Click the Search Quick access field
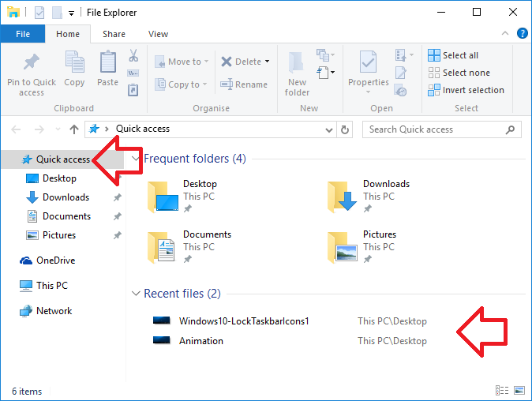The height and width of the screenshot is (401, 532). click(x=442, y=129)
